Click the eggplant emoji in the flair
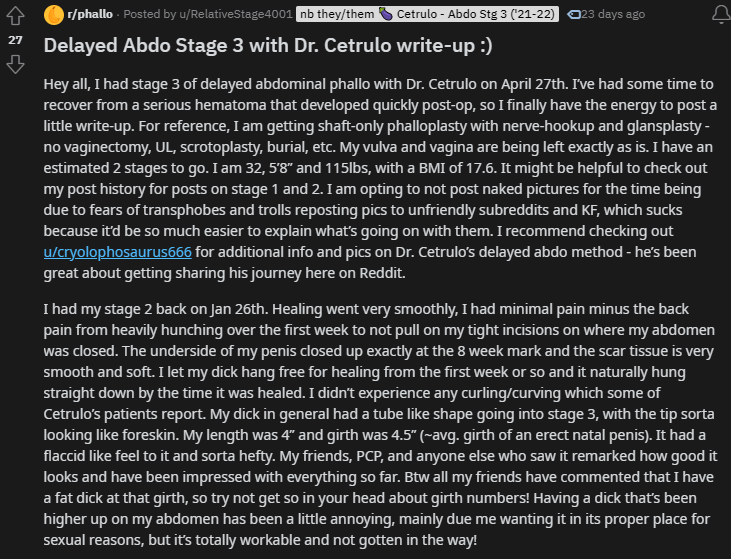The height and width of the screenshot is (559, 731). [412, 15]
